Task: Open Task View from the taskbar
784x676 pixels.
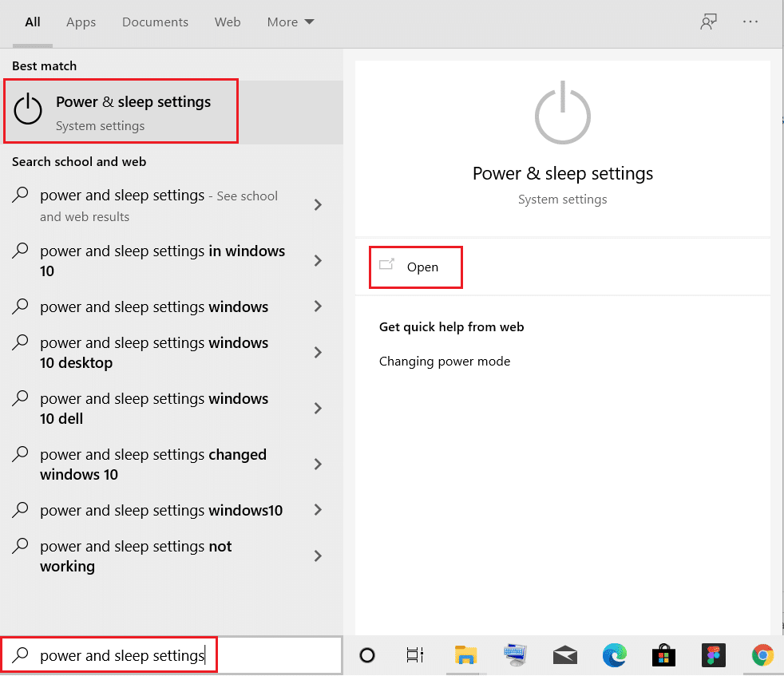Action: click(415, 655)
